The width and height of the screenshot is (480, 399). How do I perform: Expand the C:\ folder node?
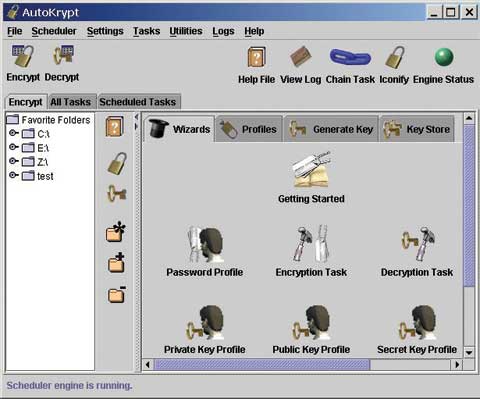[13, 133]
